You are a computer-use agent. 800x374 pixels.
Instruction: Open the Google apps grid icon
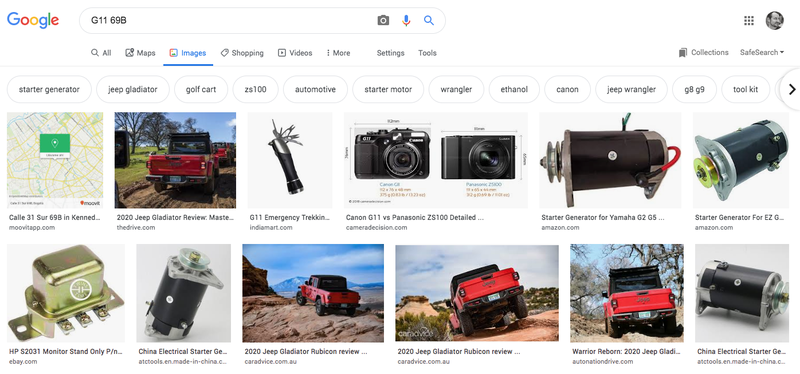(x=748, y=20)
